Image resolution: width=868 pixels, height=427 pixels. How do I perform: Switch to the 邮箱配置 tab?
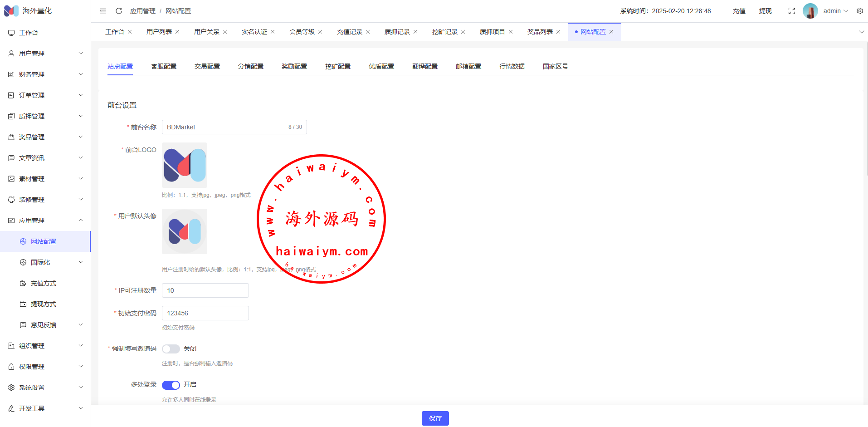[468, 66]
